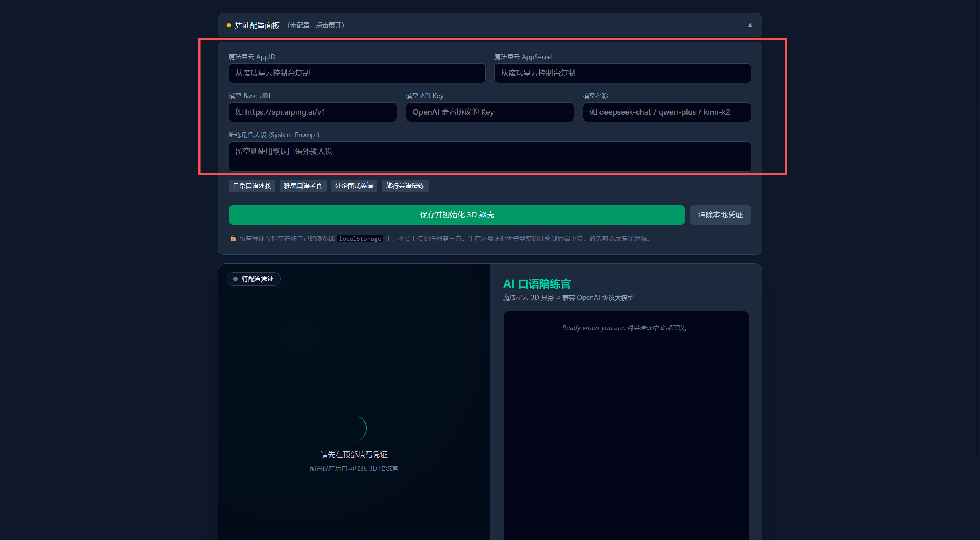Screen dimensions: 980x540
Task: Click the Ready when you are chat placeholder
Action: point(626,328)
